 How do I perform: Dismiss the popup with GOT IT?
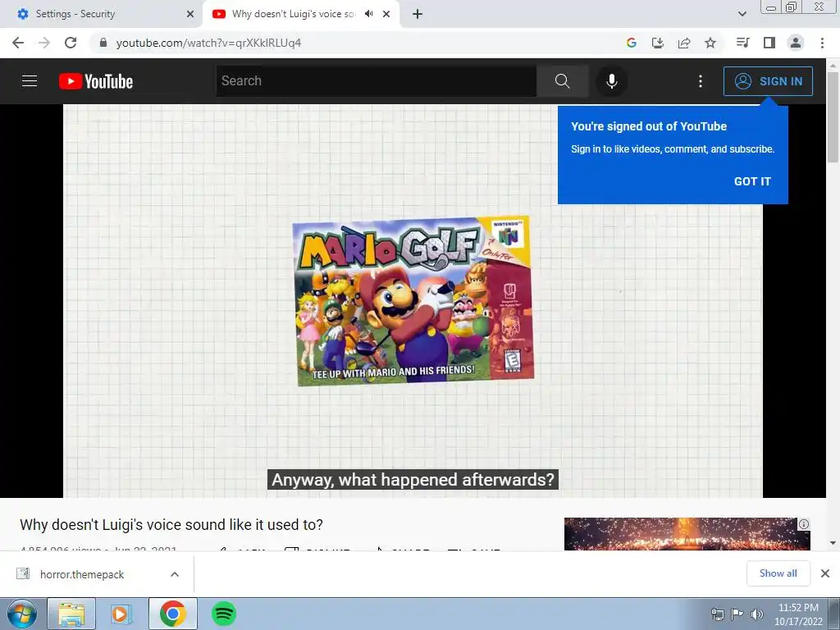(x=752, y=181)
